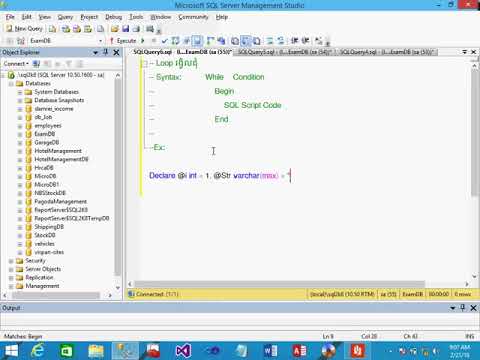Open the ExamDB available databases dropdown
Viewport: 480px width, 360px height.
(x=100, y=41)
